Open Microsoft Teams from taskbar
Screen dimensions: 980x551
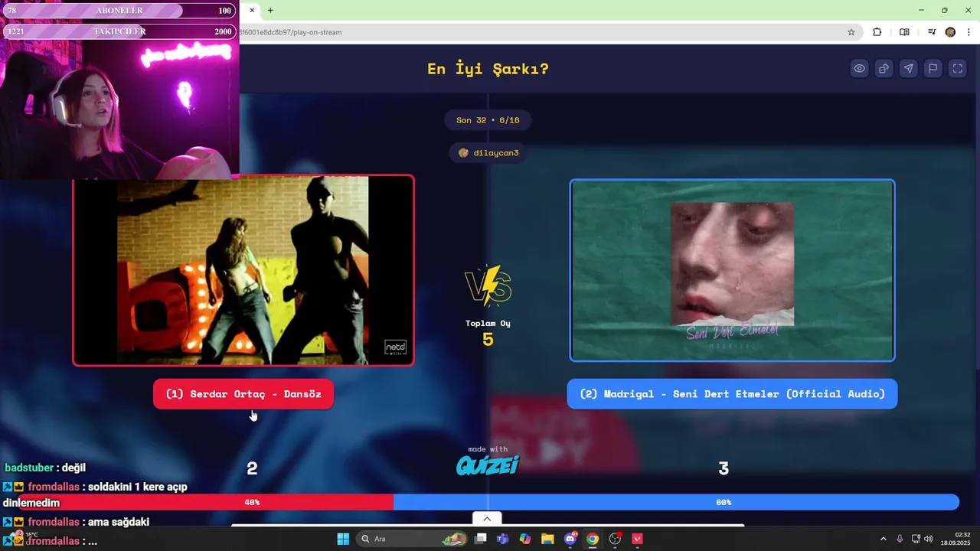(502, 539)
